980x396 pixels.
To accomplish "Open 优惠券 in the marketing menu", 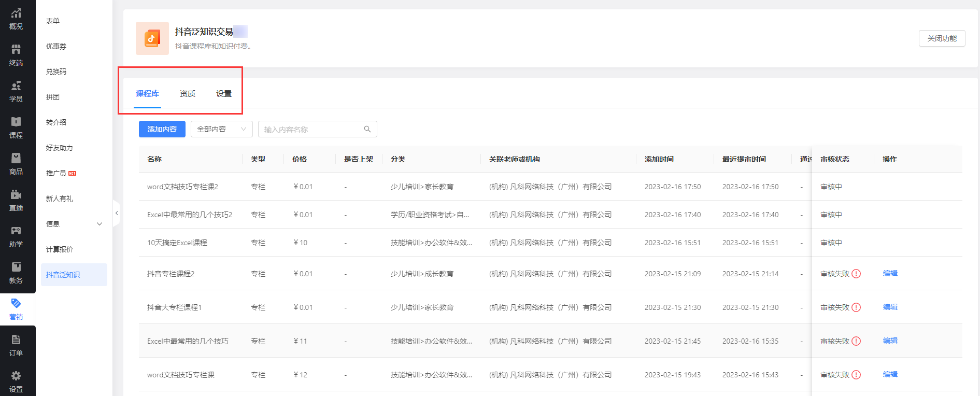I will (56, 46).
